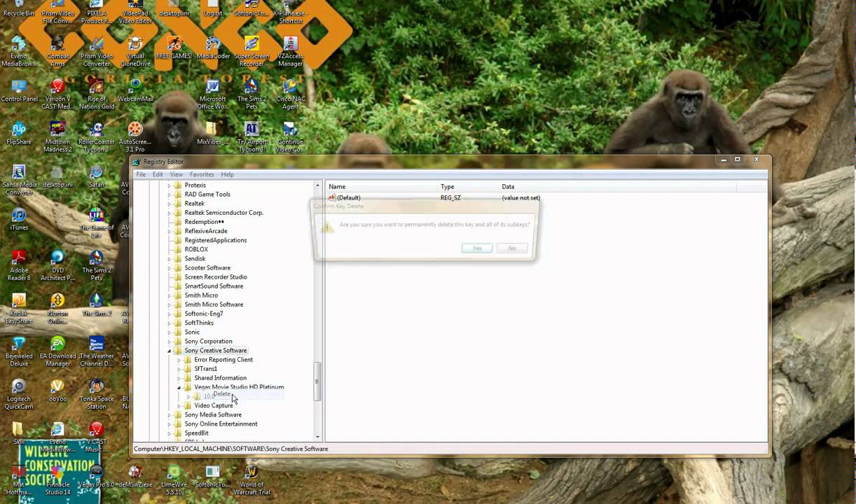Confirm deletion with the Yes button
This screenshot has height=504, width=856.
(x=477, y=248)
